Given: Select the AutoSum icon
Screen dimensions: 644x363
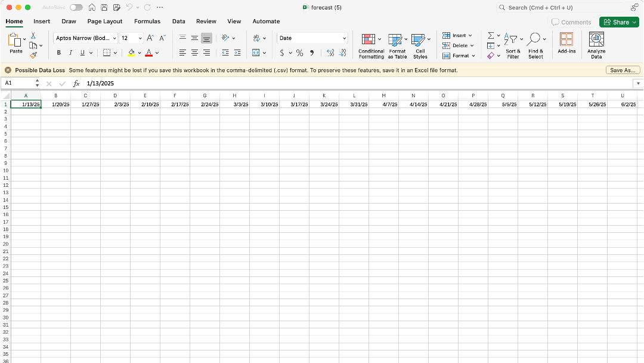Looking at the screenshot, I should 490,36.
